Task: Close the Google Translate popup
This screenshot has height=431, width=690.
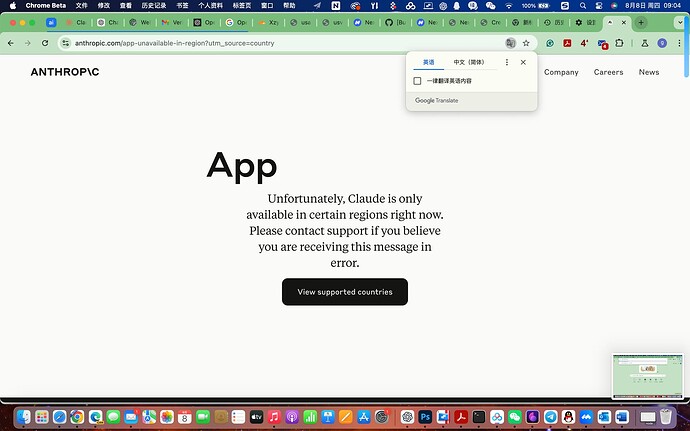Action: pyautogui.click(x=523, y=62)
